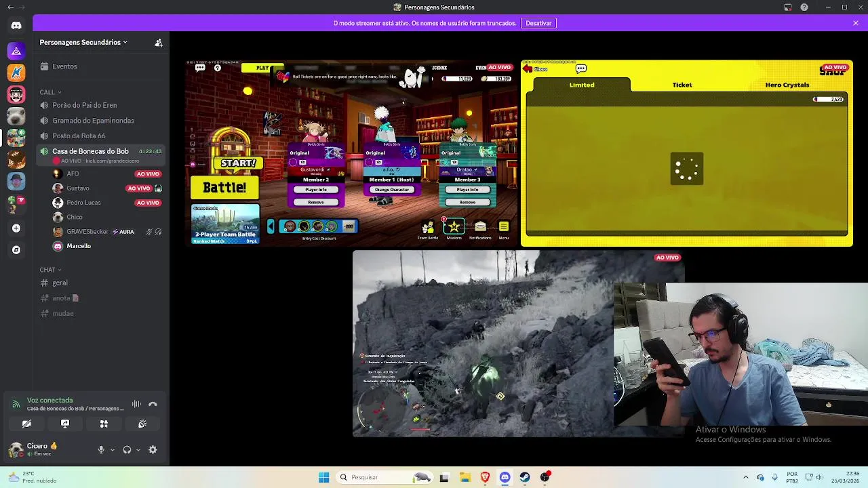The width and height of the screenshot is (868, 488).
Task: Select user GRAVESbacker in voice list
Action: [107, 232]
